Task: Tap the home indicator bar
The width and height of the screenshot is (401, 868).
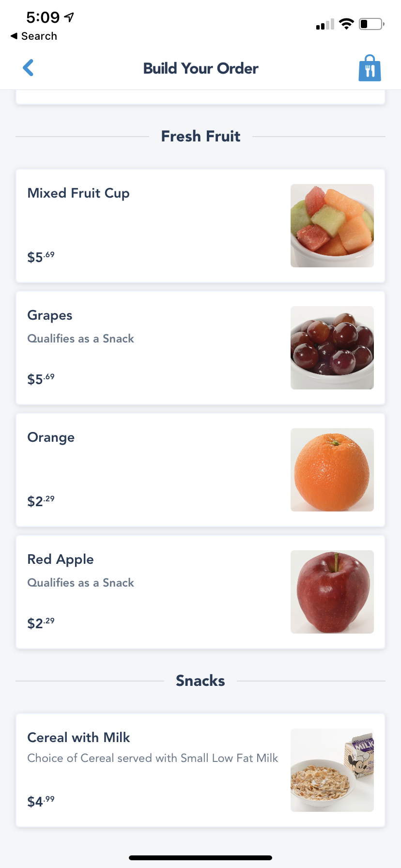Action: (x=200, y=858)
